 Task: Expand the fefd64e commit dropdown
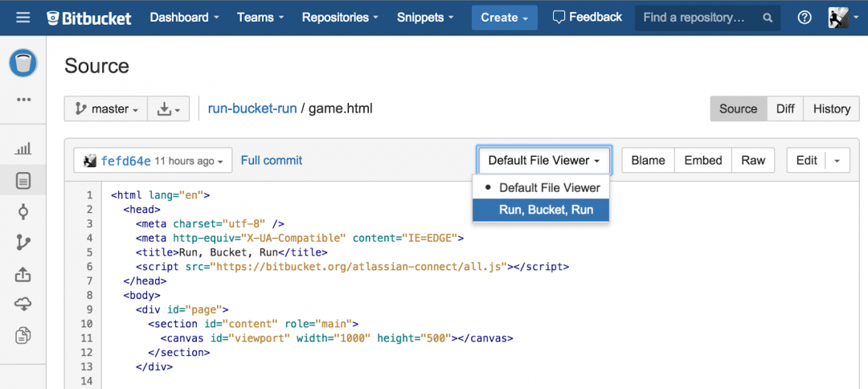153,161
